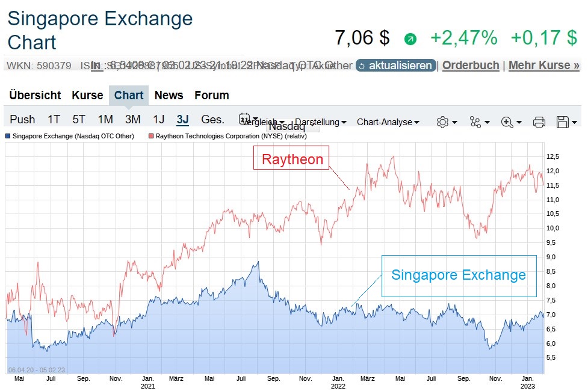Click the Raytheon Technologies Corporation legend label
This screenshot has height=391, width=588.
tap(231, 136)
